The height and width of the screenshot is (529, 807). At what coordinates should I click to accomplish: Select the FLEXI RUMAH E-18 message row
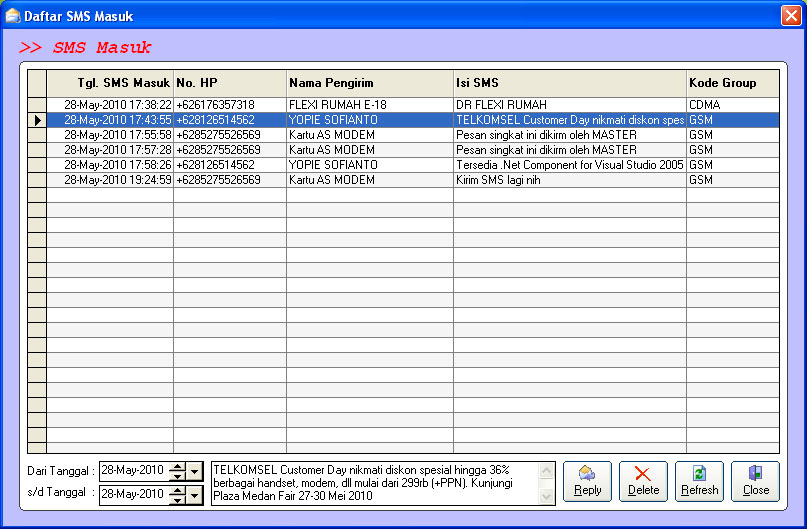369,104
